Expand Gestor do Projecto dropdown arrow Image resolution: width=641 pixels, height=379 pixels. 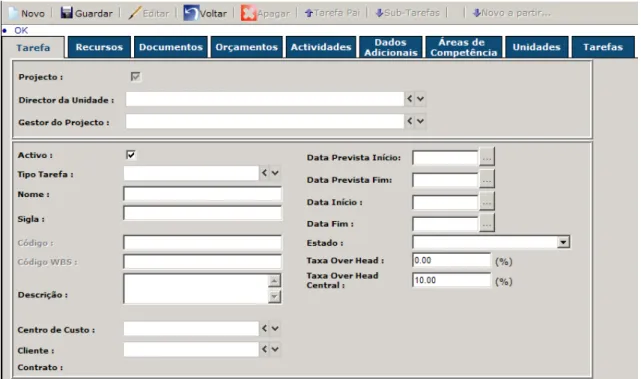(x=420, y=121)
